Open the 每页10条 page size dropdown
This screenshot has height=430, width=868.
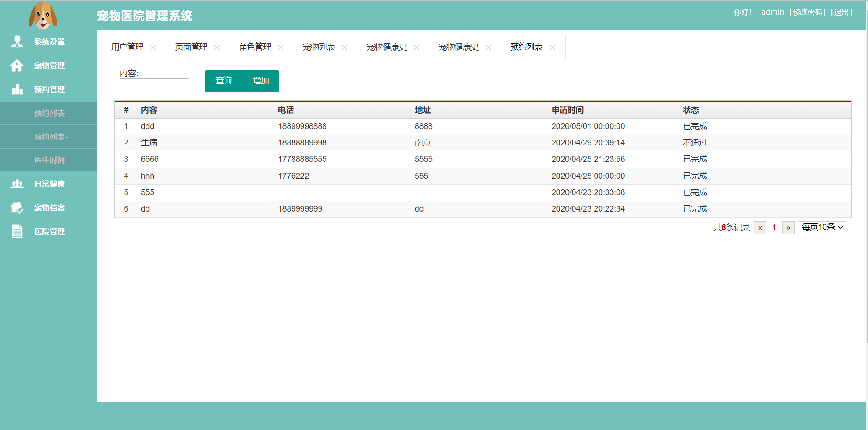(x=822, y=227)
